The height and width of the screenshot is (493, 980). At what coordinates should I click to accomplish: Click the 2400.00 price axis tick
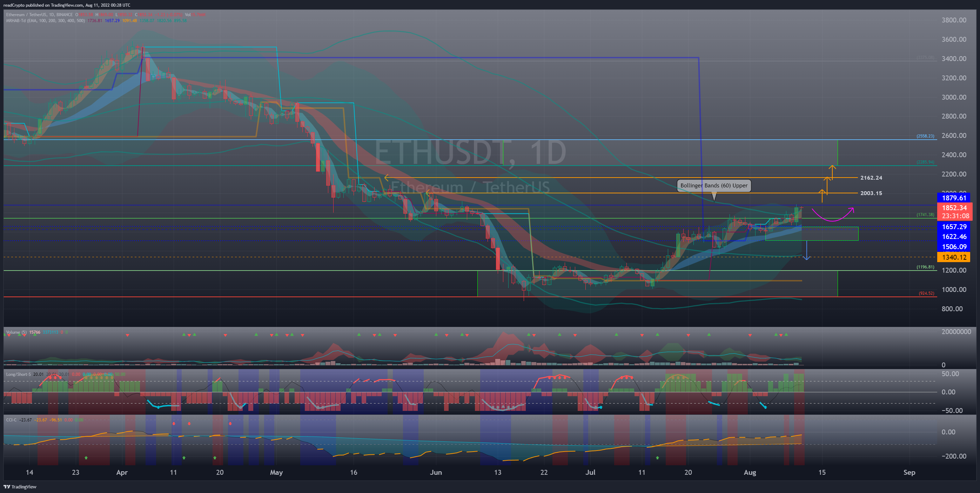(954, 154)
